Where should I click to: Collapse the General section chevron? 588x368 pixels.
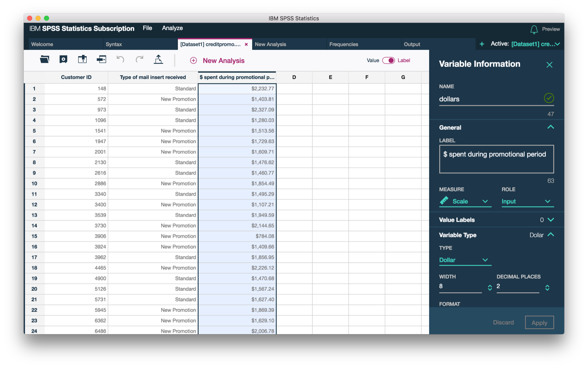(x=551, y=127)
